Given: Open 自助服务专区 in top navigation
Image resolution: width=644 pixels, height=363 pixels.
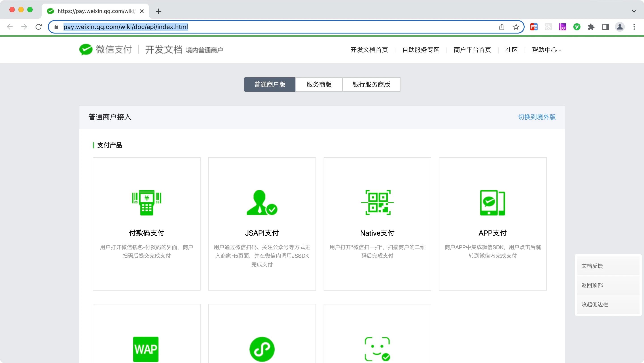Looking at the screenshot, I should pos(421,50).
